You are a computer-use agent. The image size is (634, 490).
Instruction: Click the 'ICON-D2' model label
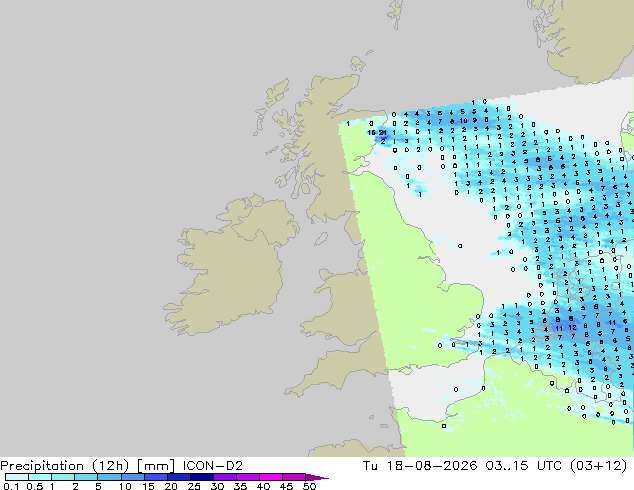[x=213, y=466]
